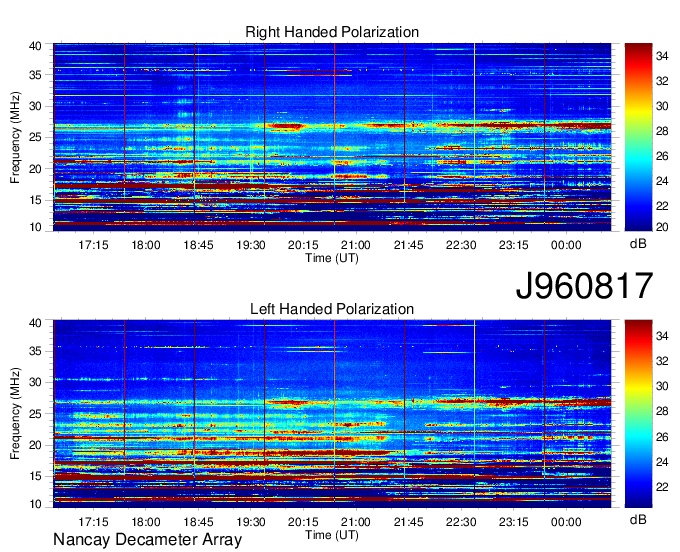Click the 25 MHz tick on Left Handed plot
The width and height of the screenshot is (680, 552).
(35, 414)
